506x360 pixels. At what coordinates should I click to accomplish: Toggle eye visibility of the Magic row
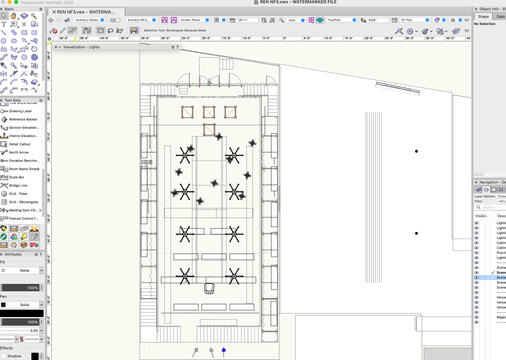(x=476, y=317)
